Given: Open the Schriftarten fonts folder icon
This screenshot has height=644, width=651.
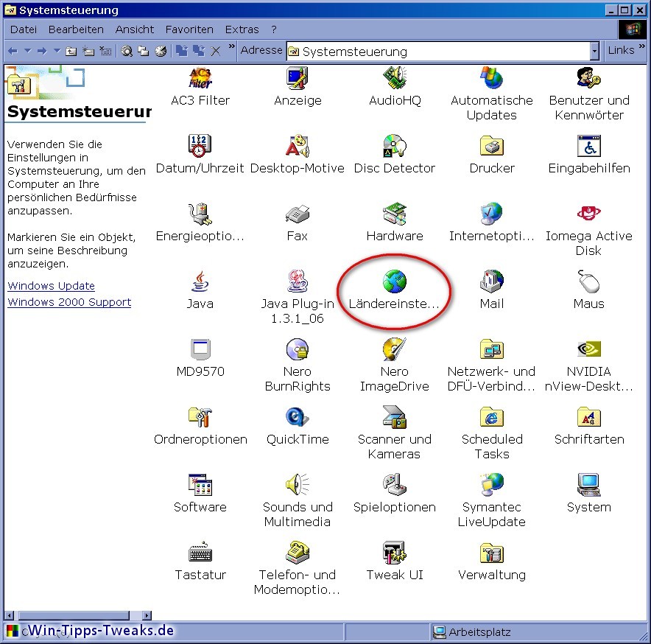Looking at the screenshot, I should coord(588,417).
